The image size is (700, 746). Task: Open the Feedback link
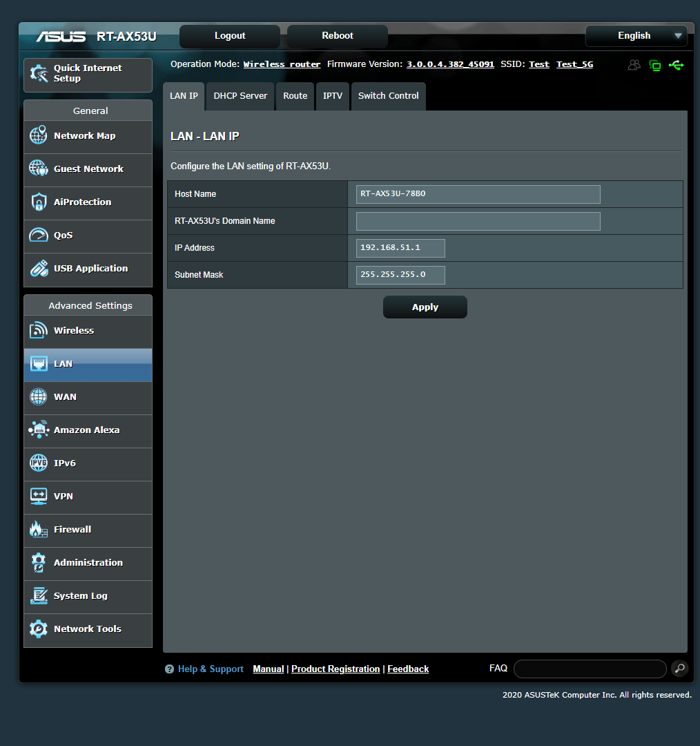408,669
